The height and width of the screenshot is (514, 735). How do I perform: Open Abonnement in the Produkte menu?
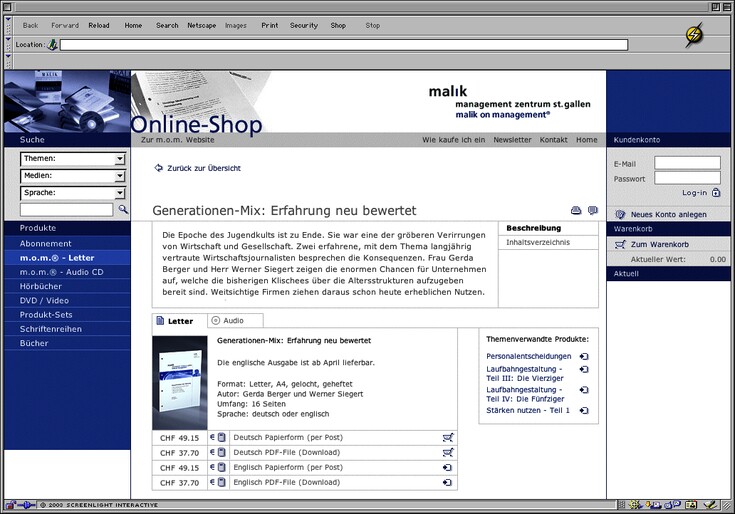tap(68, 244)
